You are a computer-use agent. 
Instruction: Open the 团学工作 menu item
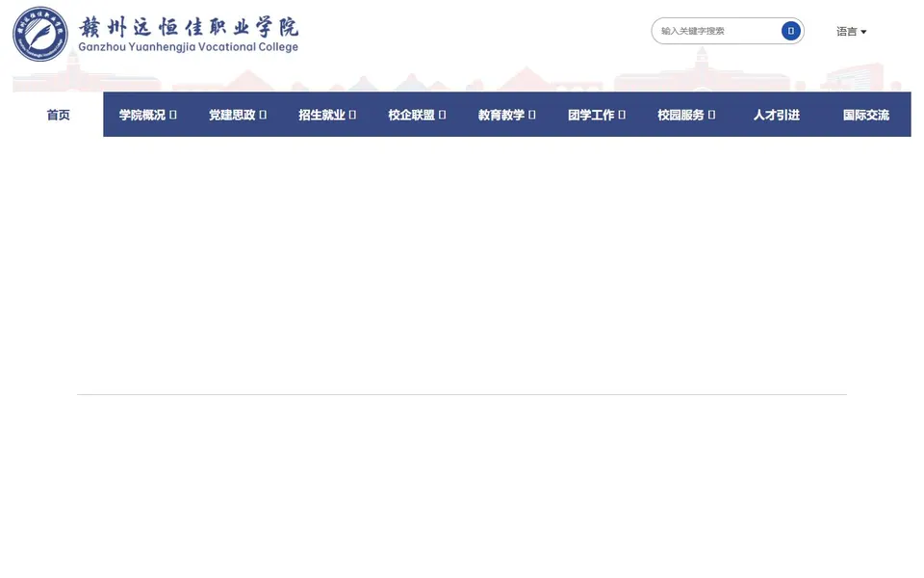pos(590,115)
